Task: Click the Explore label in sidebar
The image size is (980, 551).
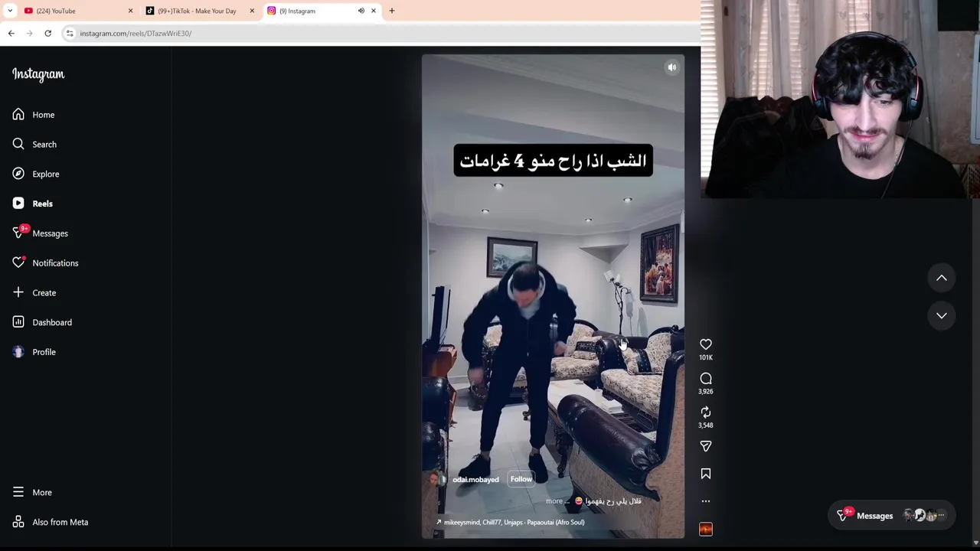Action: tap(46, 174)
